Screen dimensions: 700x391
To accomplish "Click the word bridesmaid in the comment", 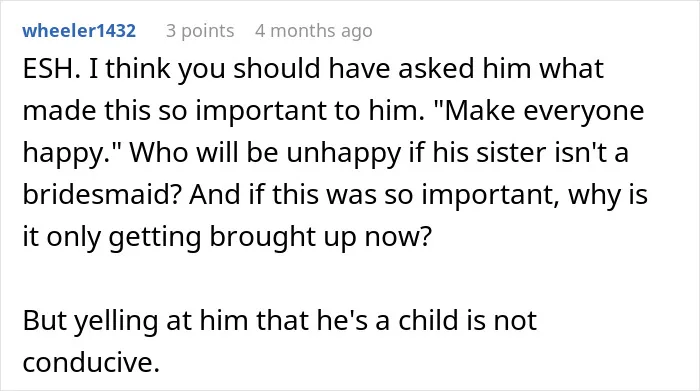I will pos(102,195).
